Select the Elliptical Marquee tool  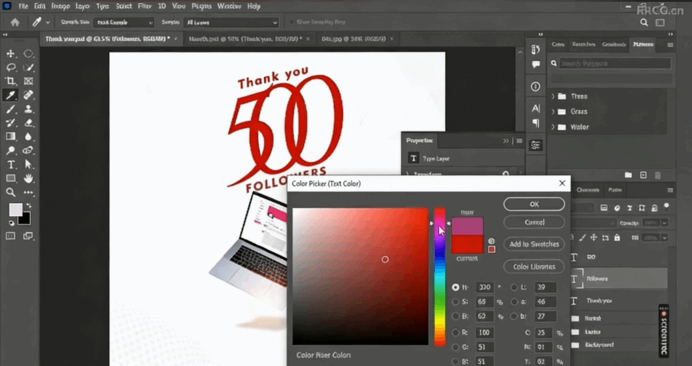coord(29,54)
